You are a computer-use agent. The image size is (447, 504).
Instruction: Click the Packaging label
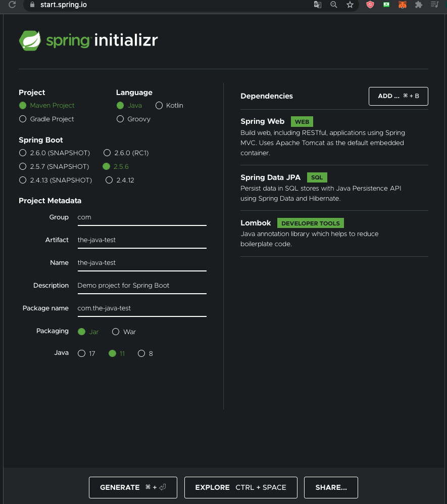pos(53,331)
